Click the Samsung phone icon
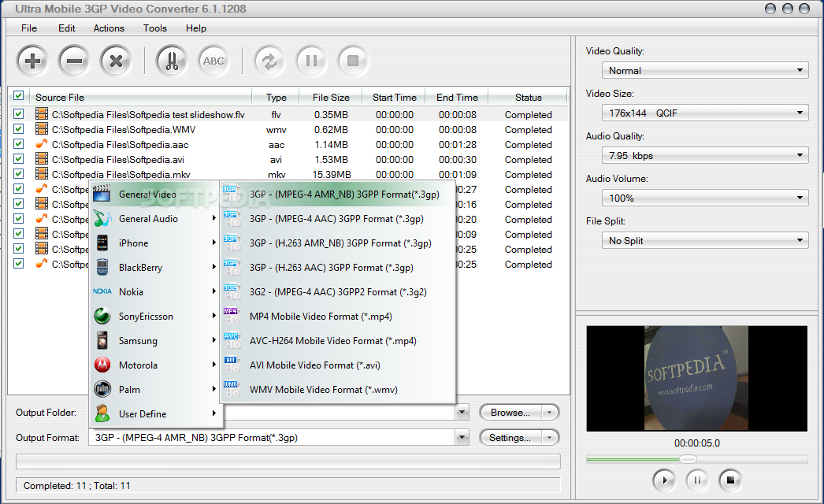Image resolution: width=824 pixels, height=504 pixels. (102, 340)
